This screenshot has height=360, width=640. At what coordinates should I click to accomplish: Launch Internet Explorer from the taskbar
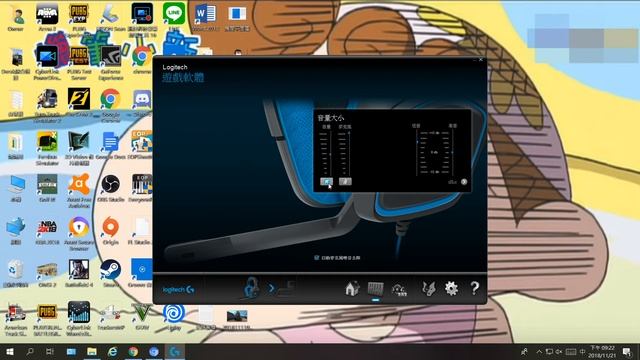112,351
